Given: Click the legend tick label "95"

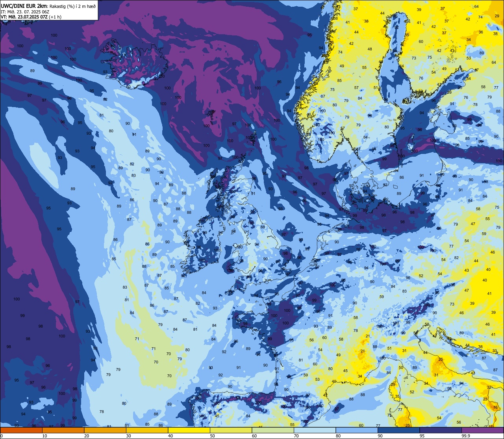Looking at the screenshot, I should point(422,436).
